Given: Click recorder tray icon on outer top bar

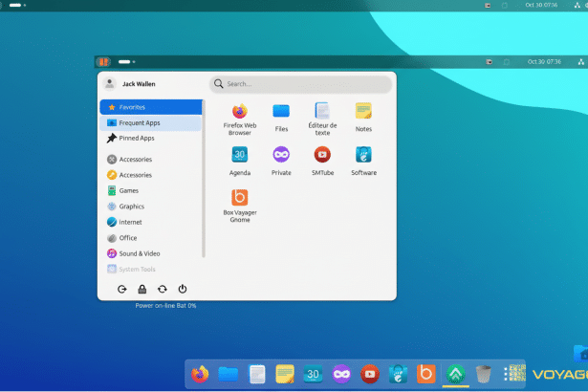Looking at the screenshot, I should pyautogui.click(x=488, y=5).
